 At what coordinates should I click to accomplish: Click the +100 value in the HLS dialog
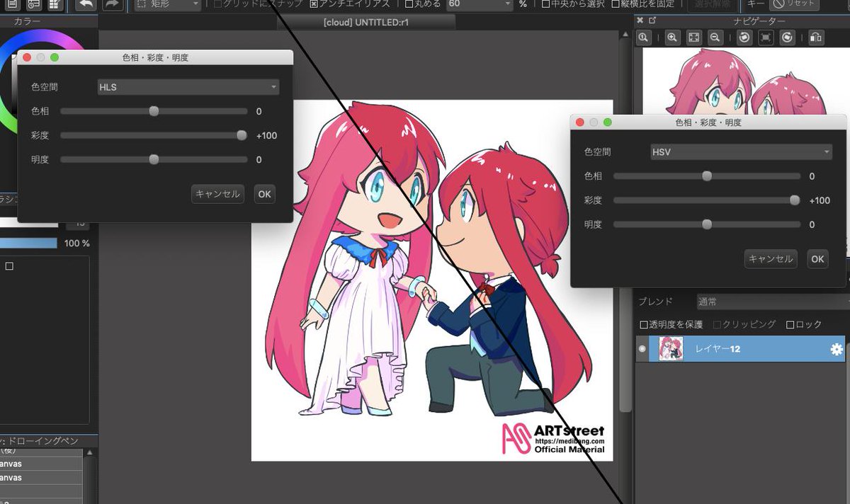point(266,135)
